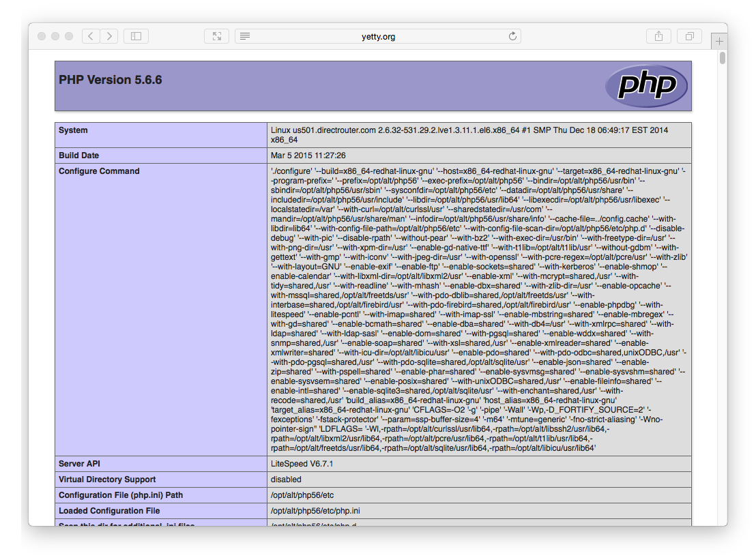The height and width of the screenshot is (560, 756).
Task: Reload the yetty.org page
Action: 513,36
